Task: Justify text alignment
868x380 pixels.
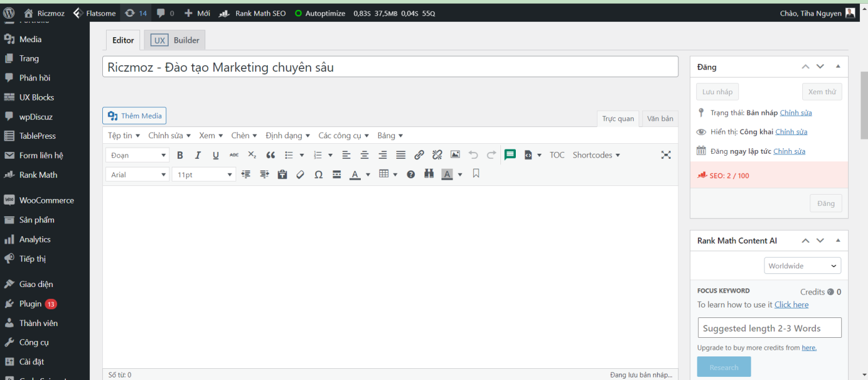Action: point(401,155)
